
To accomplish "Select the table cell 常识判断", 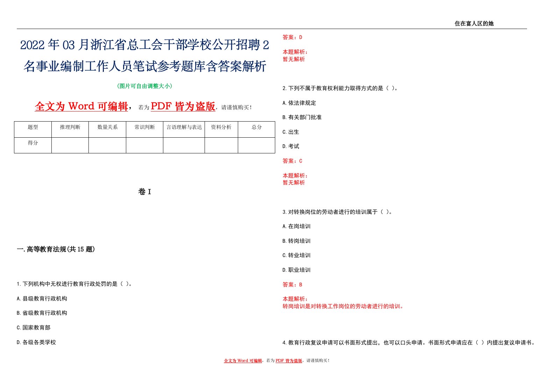I will click(144, 130).
